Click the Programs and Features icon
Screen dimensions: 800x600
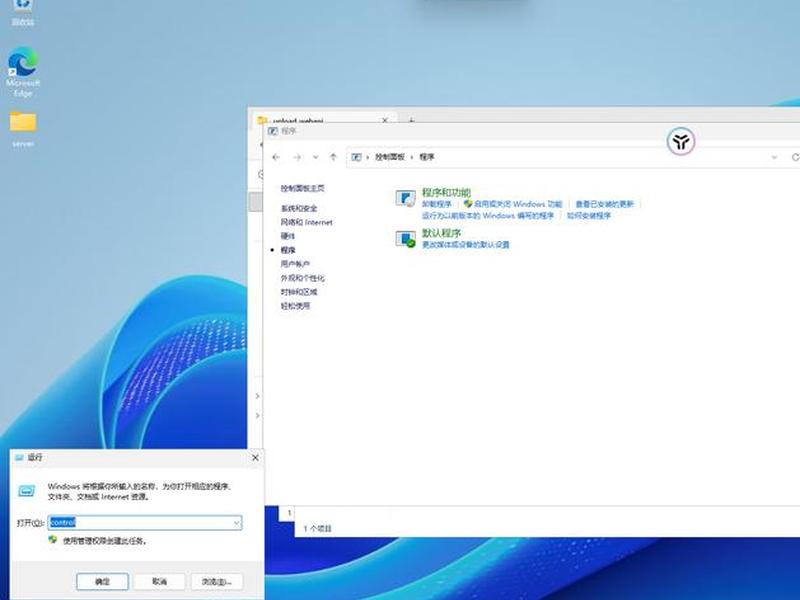(x=406, y=198)
